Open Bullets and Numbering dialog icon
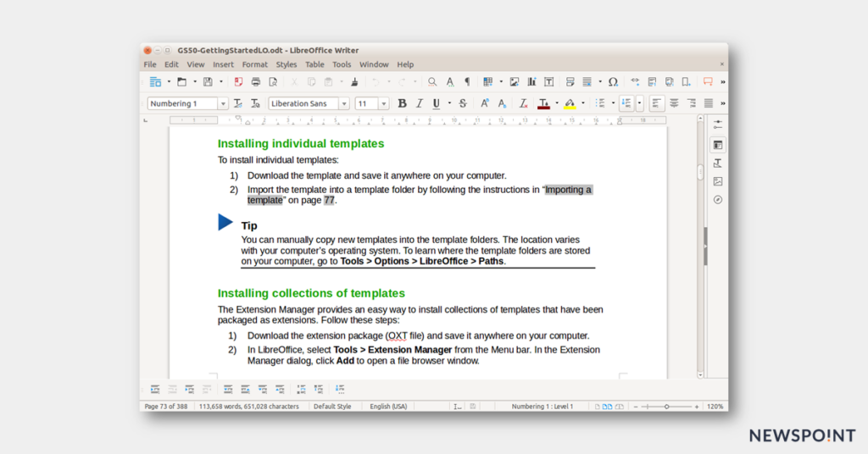868x454 pixels. coord(340,390)
